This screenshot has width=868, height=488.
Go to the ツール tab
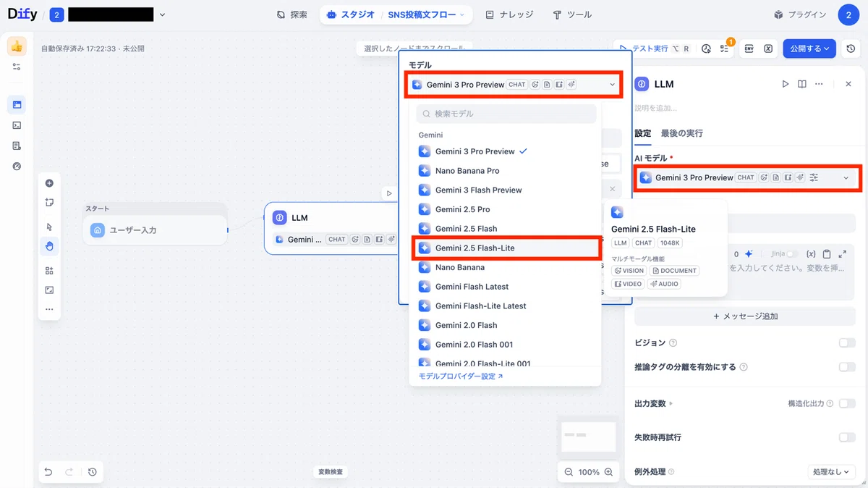[571, 14]
